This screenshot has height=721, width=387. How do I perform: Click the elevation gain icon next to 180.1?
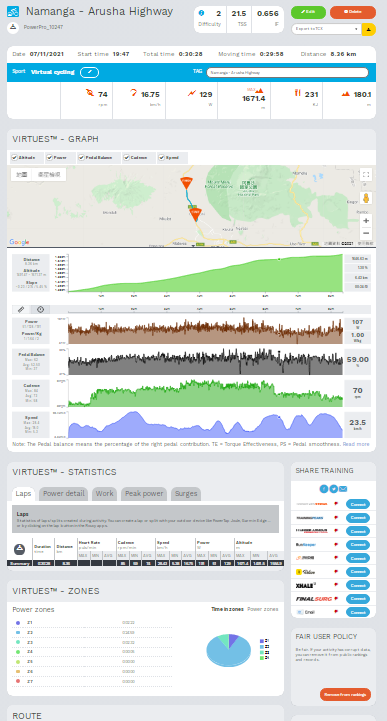tap(346, 94)
